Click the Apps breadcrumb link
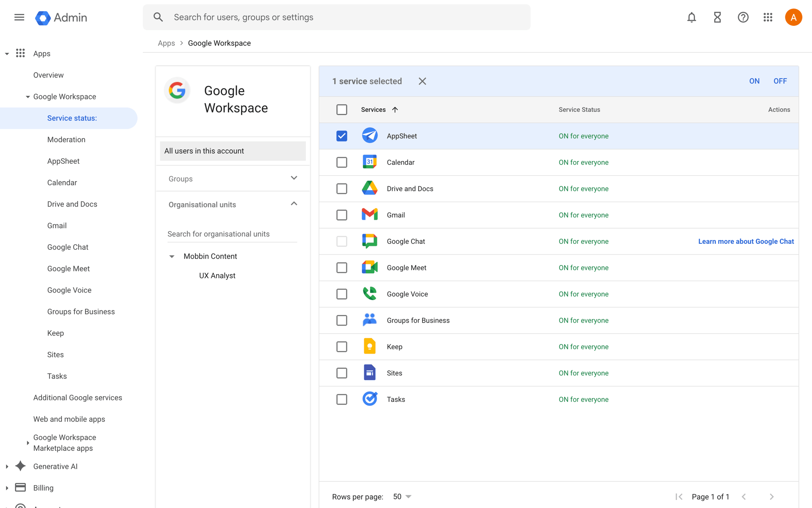812x508 pixels. tap(166, 43)
